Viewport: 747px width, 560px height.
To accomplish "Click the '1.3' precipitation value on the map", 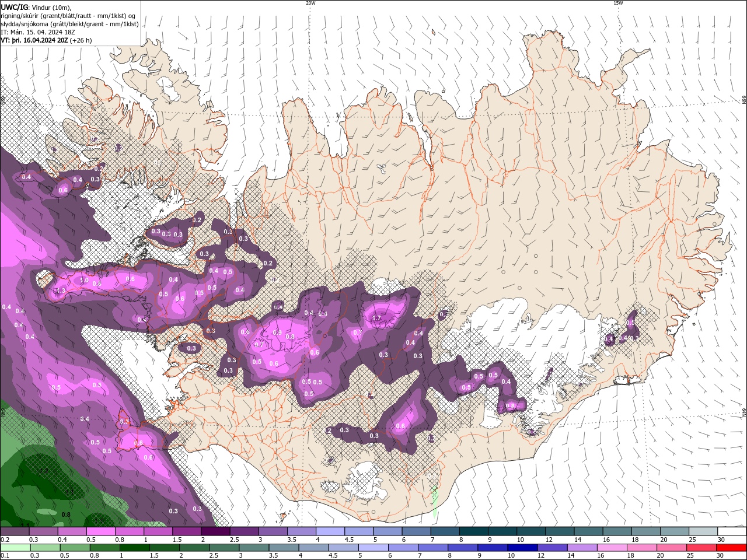I will (x=60, y=290).
